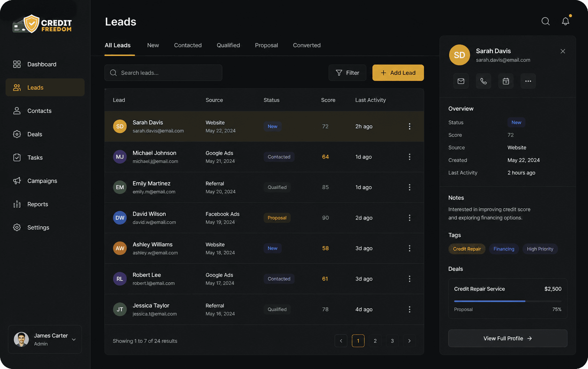
Task: Open Deals in the sidebar
Action: pyautogui.click(x=45, y=134)
